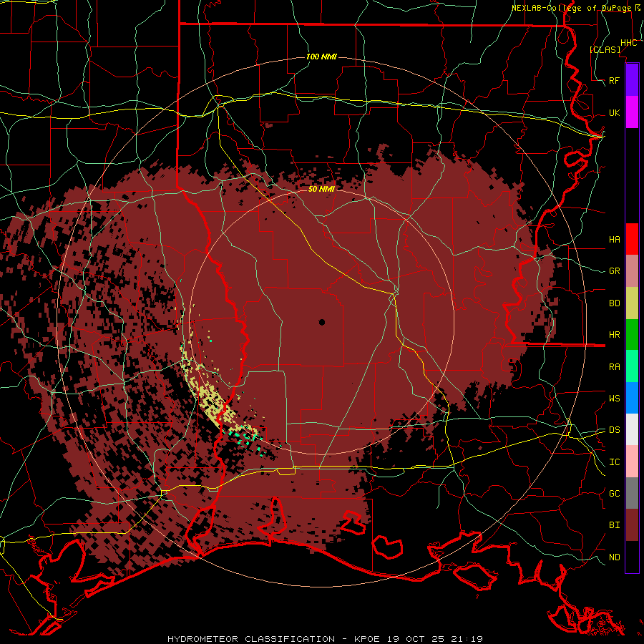Select the GR legend label

pyautogui.click(x=614, y=271)
